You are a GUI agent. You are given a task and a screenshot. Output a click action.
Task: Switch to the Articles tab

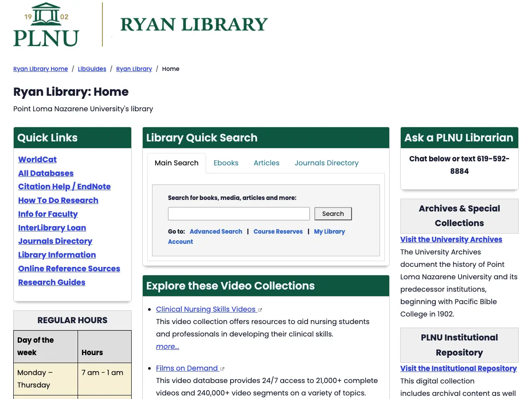point(266,163)
